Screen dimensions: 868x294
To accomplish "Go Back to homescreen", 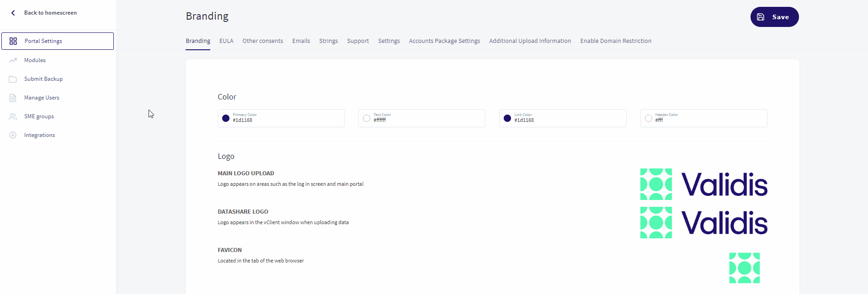I will (x=50, y=13).
